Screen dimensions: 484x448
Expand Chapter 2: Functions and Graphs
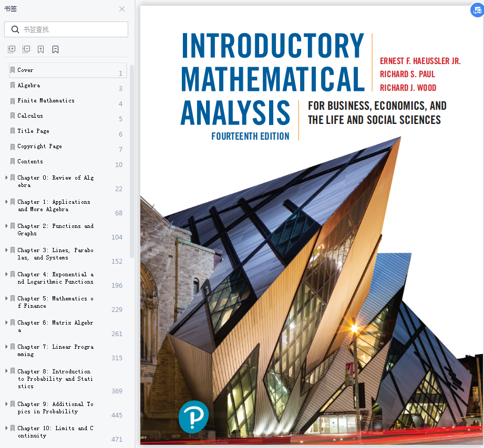coord(6,226)
